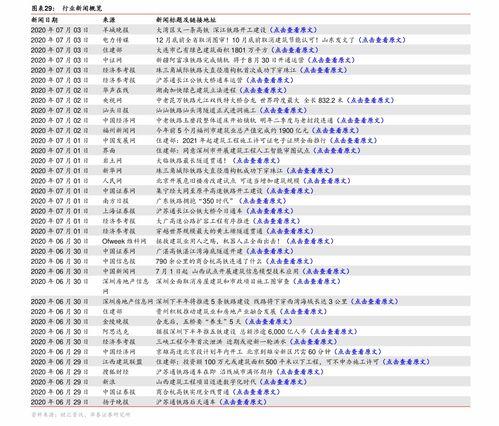Image resolution: width=499 pixels, height=426 pixels.
Task: Open original link in 人民网 row
Action: coord(327,181)
